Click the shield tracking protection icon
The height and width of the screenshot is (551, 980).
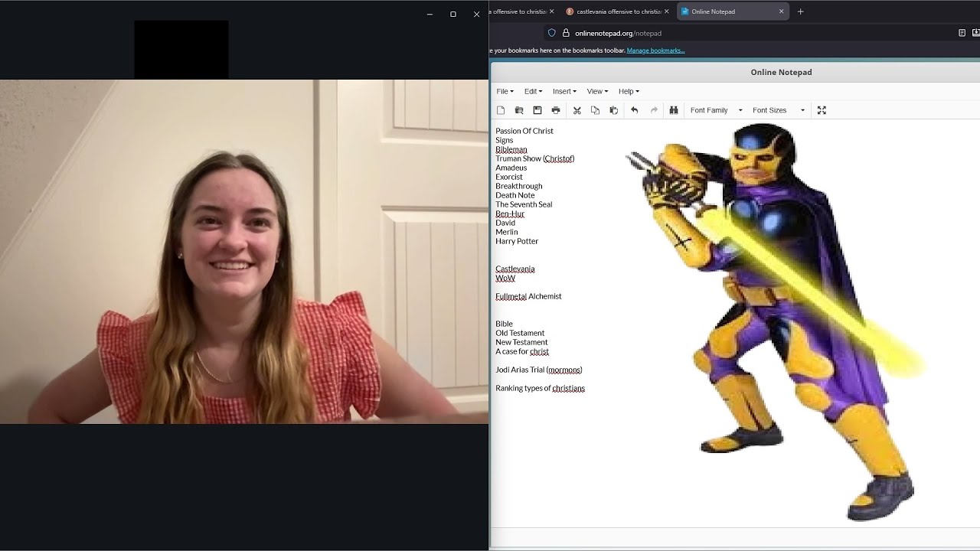tap(551, 33)
